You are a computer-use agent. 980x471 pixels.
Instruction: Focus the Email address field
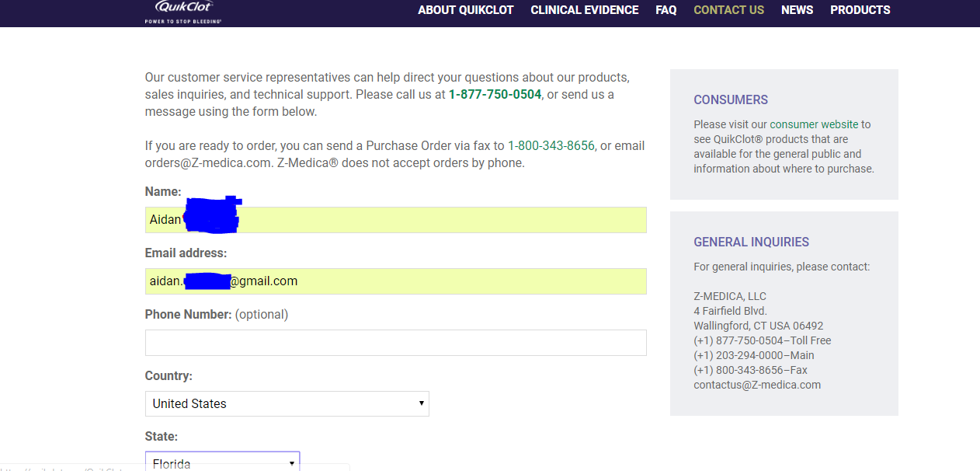point(395,281)
